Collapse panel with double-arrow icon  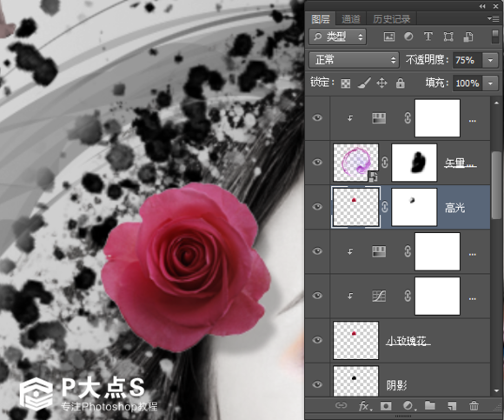click(482, 6)
